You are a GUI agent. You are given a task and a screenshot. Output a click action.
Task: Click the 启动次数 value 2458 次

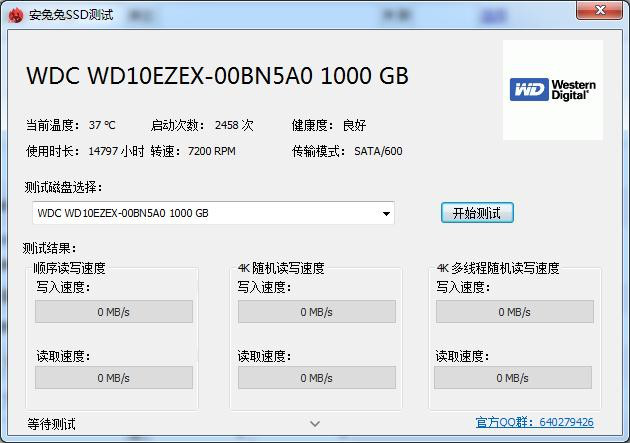pos(234,125)
